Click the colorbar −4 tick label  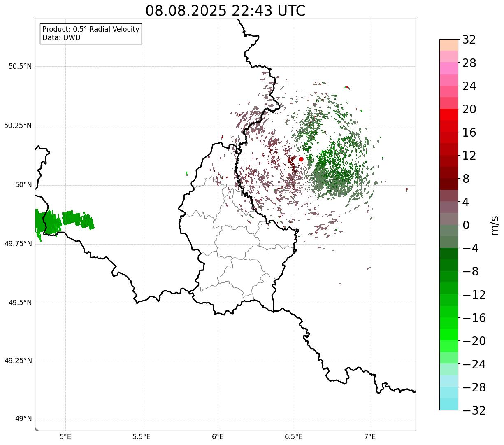tap(470, 248)
